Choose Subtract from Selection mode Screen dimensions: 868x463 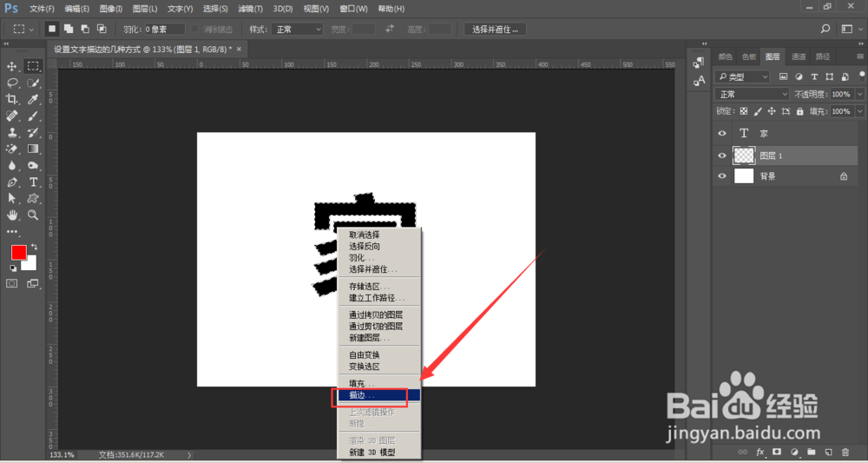(x=85, y=29)
